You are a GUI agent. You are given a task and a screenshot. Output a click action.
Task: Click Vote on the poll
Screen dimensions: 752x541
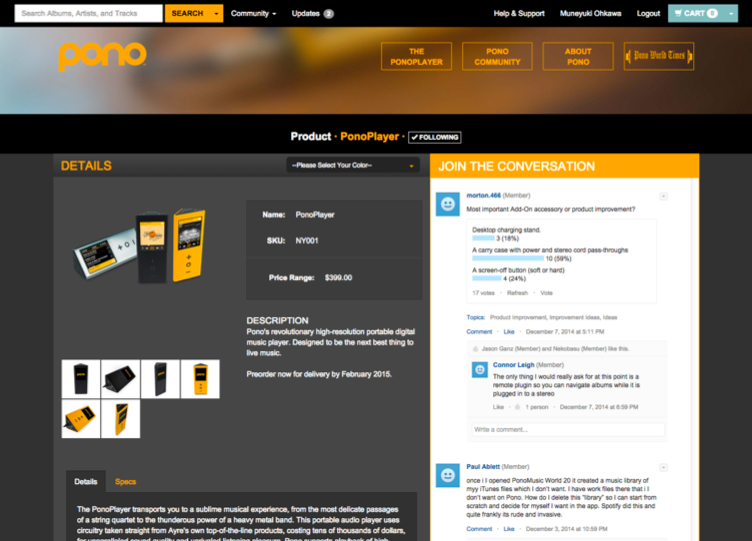click(x=546, y=293)
